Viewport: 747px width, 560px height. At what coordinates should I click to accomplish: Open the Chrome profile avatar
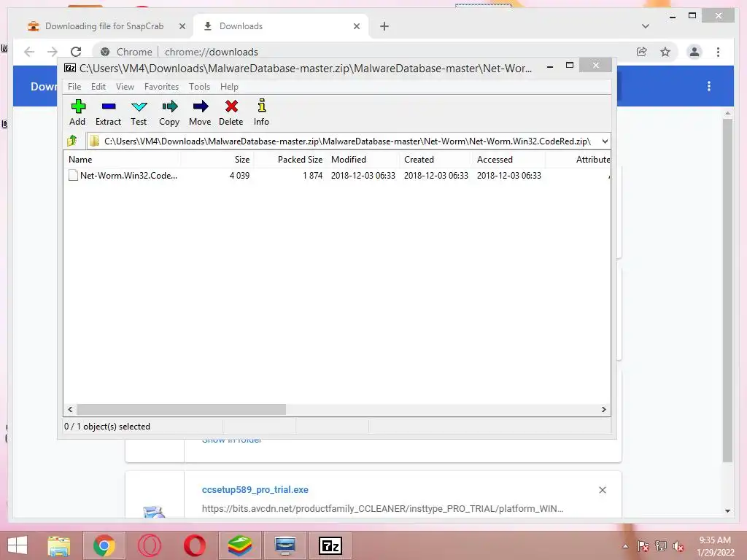[694, 52]
